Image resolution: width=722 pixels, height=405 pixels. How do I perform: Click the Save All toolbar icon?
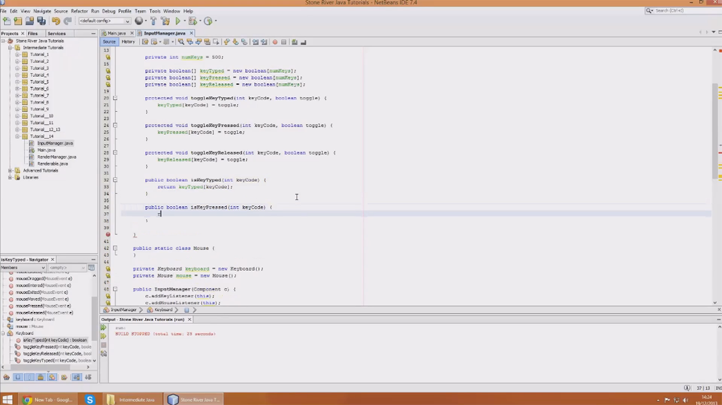(x=41, y=21)
